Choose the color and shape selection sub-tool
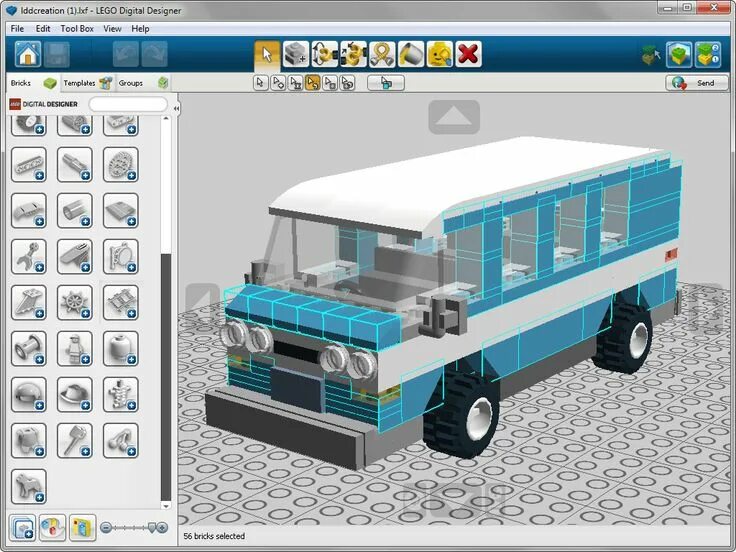The image size is (736, 552). click(347, 83)
